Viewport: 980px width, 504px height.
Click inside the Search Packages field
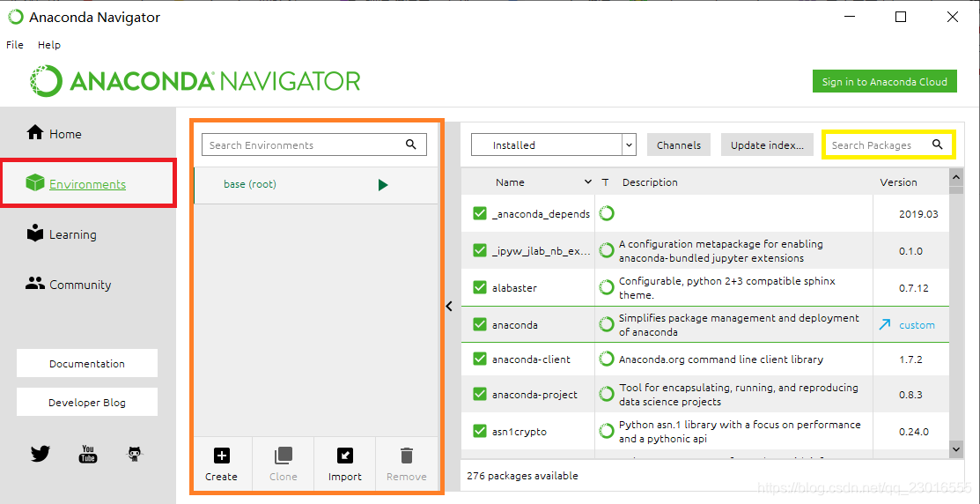click(x=887, y=145)
